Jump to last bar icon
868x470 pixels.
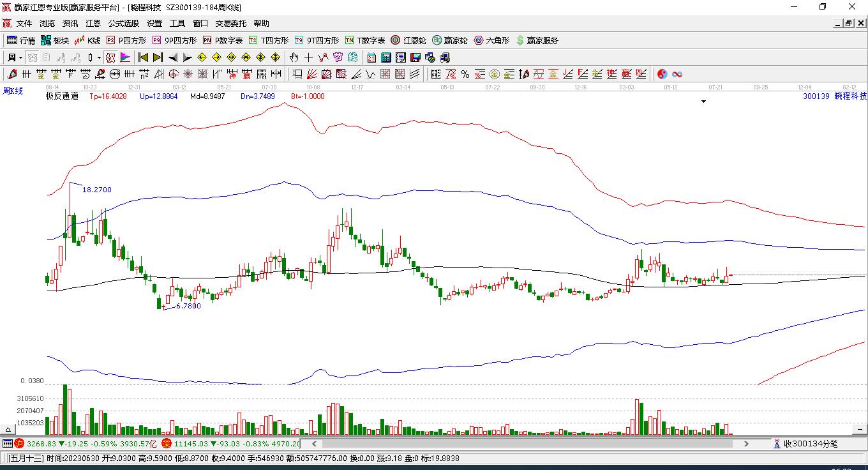click(158, 57)
